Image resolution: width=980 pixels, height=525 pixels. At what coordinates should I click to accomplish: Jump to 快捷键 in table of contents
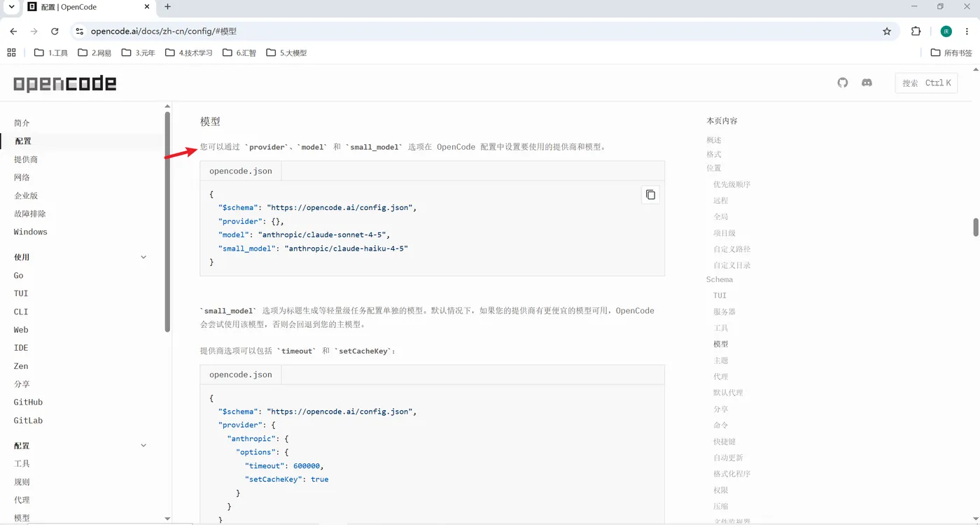point(724,441)
